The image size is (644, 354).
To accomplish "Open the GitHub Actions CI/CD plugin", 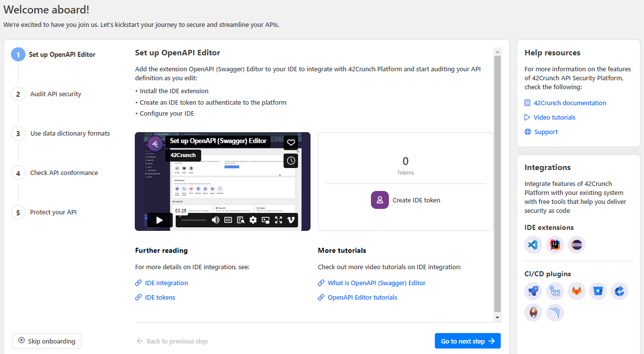I will (555, 291).
